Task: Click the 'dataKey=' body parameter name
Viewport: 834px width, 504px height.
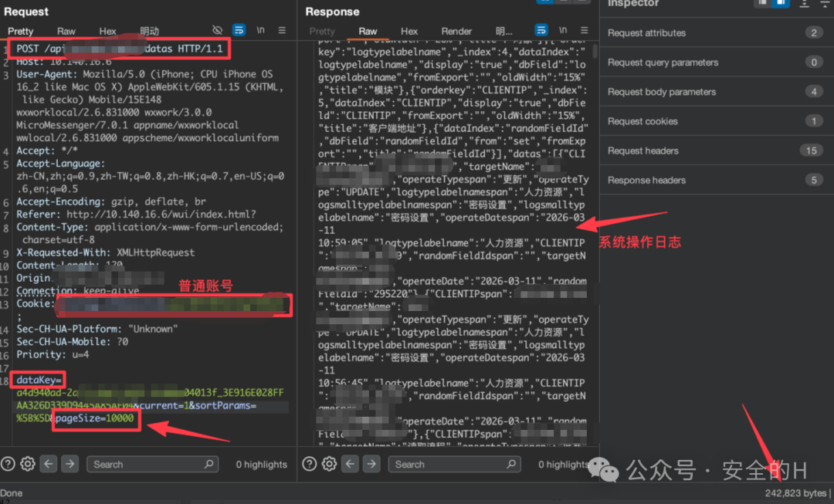Action: coord(39,381)
